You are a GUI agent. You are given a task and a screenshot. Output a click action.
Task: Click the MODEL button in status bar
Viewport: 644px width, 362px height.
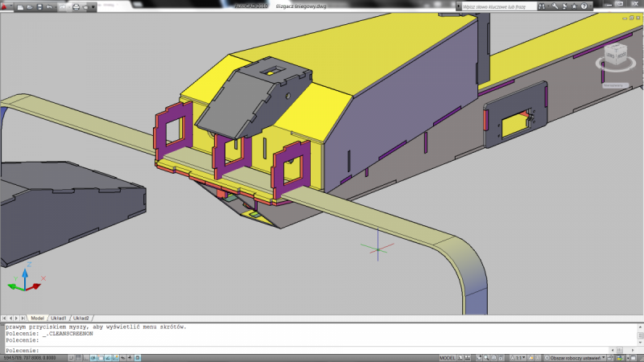coord(448,357)
